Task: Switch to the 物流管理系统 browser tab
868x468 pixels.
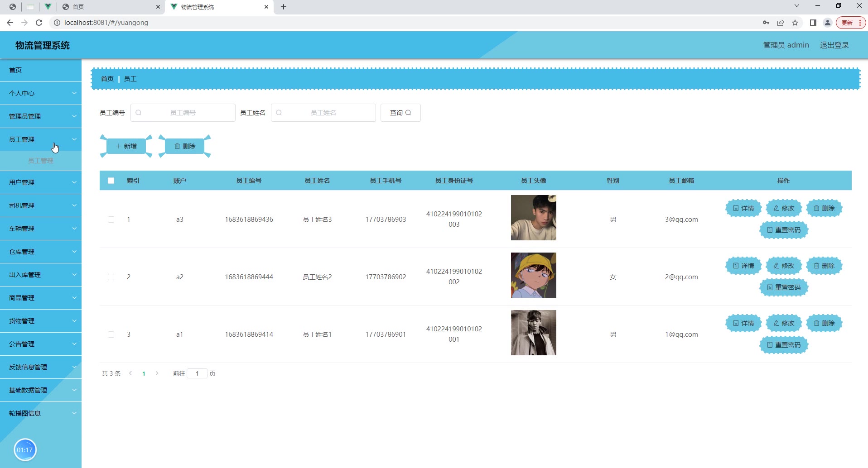Action: (x=220, y=7)
